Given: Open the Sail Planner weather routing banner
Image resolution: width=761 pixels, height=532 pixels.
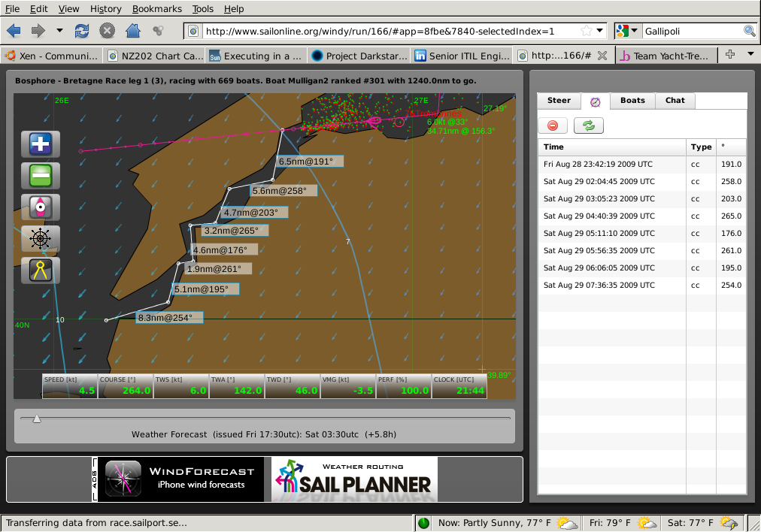Looking at the screenshot, I should [354, 479].
